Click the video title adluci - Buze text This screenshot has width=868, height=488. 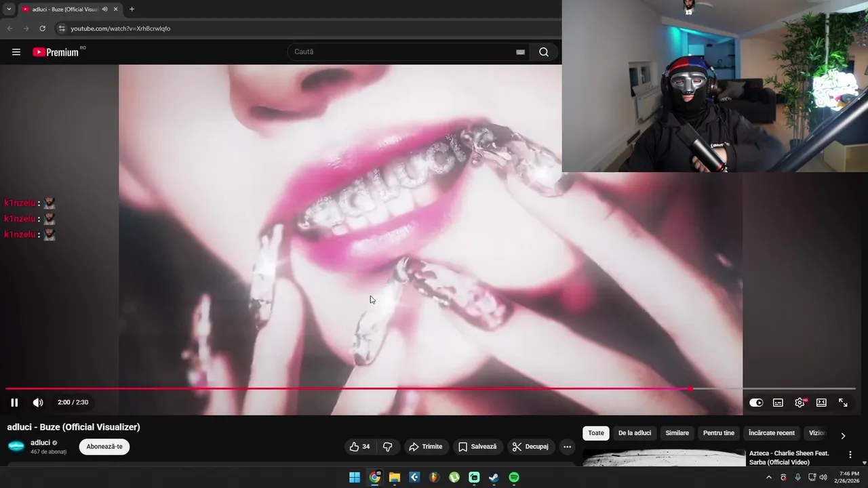pyautogui.click(x=73, y=427)
